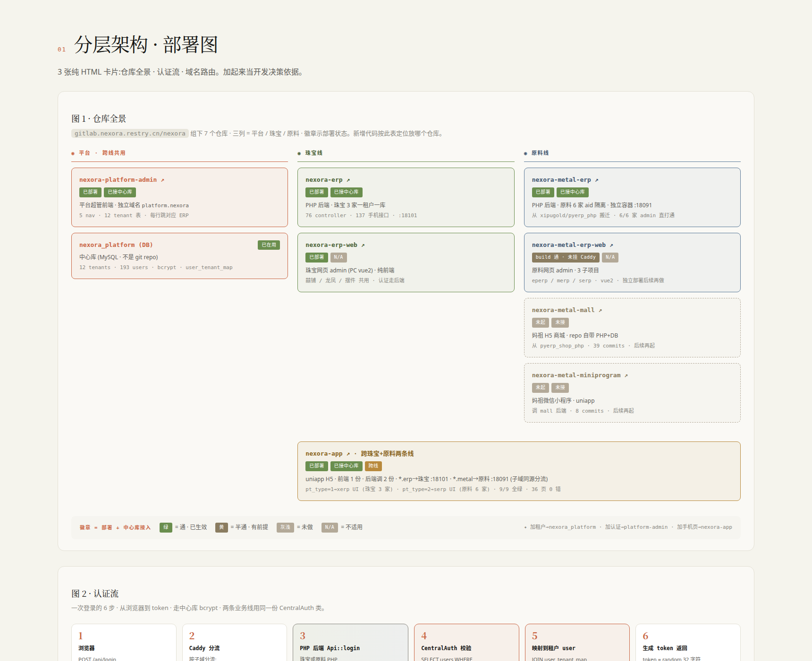Open the arrow icon beside nexora-metal-mall

point(601,311)
